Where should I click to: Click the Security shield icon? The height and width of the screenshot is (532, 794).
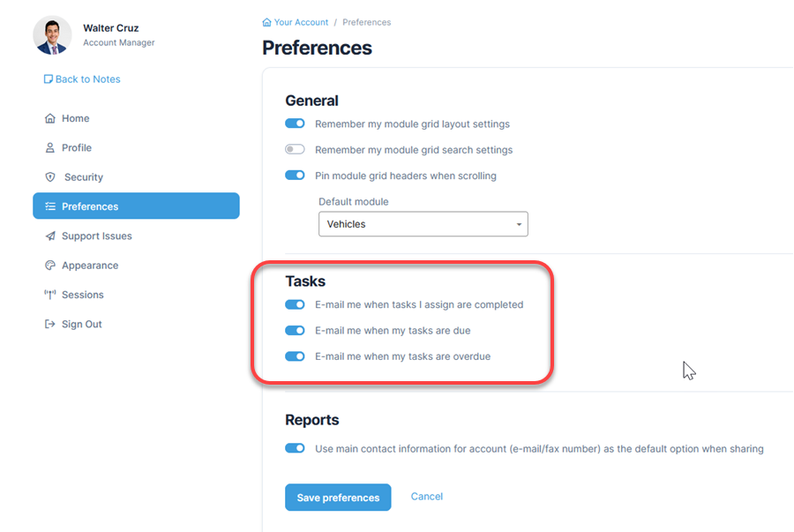click(50, 177)
